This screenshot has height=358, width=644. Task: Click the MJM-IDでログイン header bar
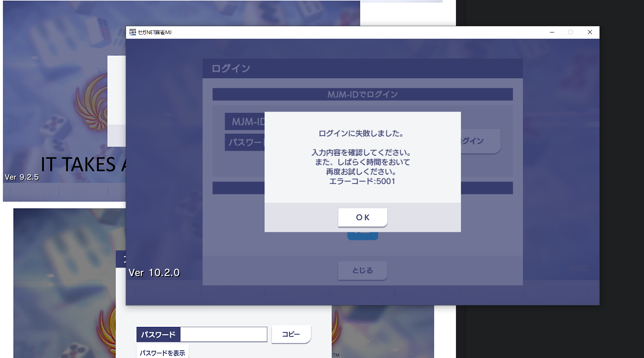tap(363, 94)
